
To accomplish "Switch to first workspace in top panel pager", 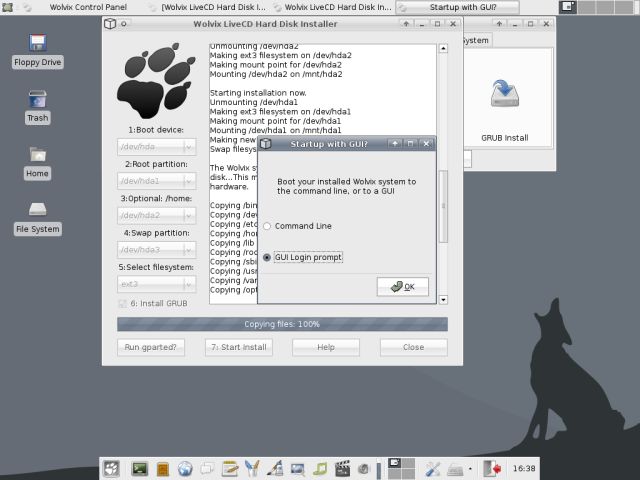I will coord(567,7).
